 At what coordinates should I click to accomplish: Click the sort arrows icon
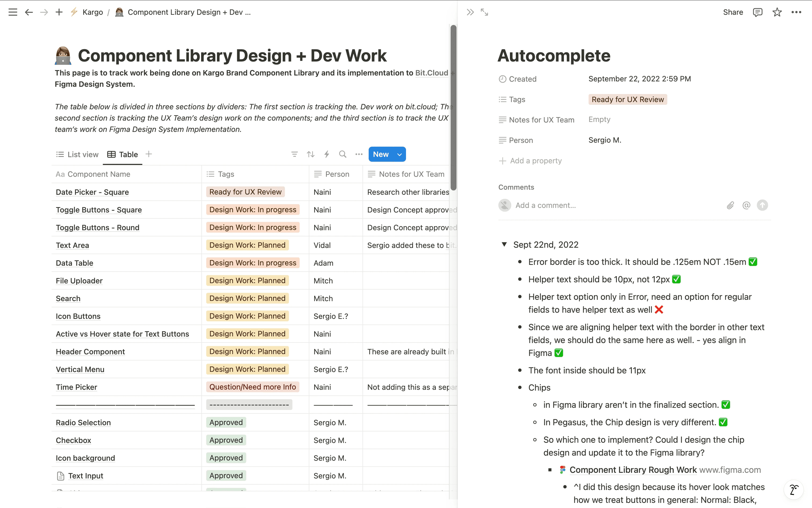tap(310, 154)
